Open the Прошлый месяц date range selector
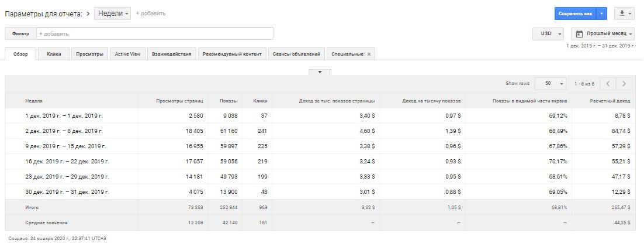644x243 pixels. coord(603,34)
